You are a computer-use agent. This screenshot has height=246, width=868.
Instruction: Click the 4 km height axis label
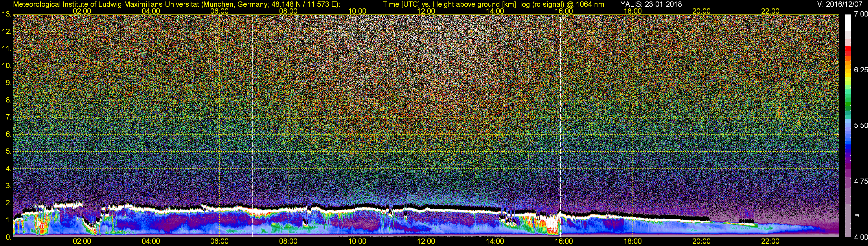point(8,169)
